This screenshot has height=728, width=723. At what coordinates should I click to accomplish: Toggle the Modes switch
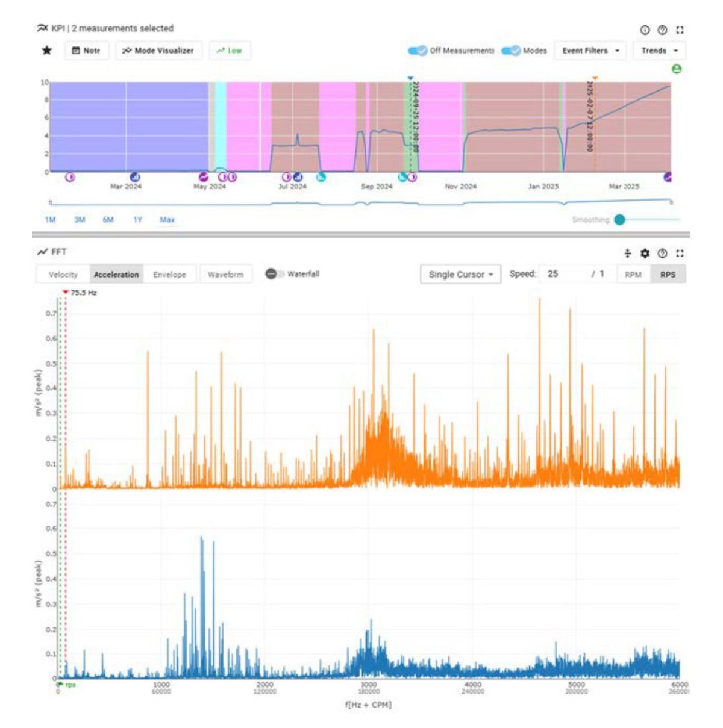pyautogui.click(x=511, y=51)
